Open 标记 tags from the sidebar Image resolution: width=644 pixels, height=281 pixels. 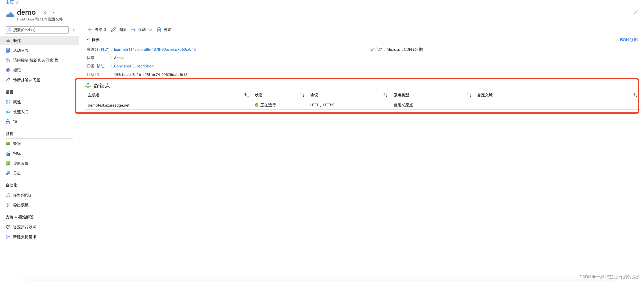click(17, 70)
